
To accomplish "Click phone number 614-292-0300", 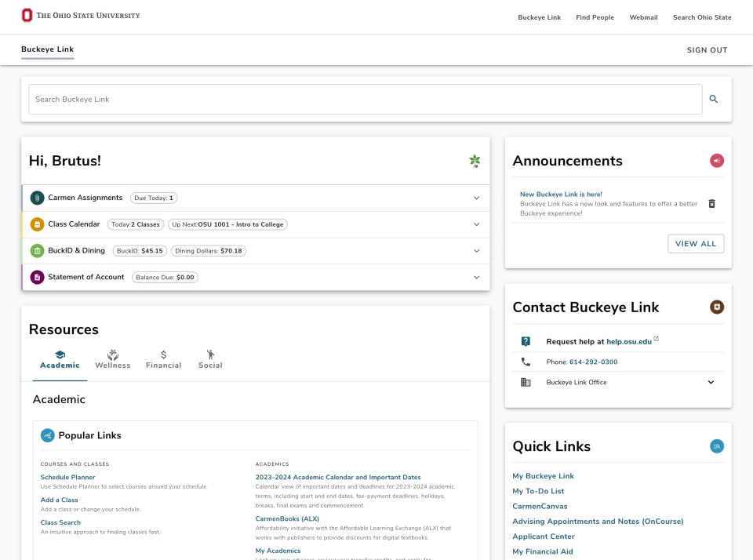I will (593, 362).
